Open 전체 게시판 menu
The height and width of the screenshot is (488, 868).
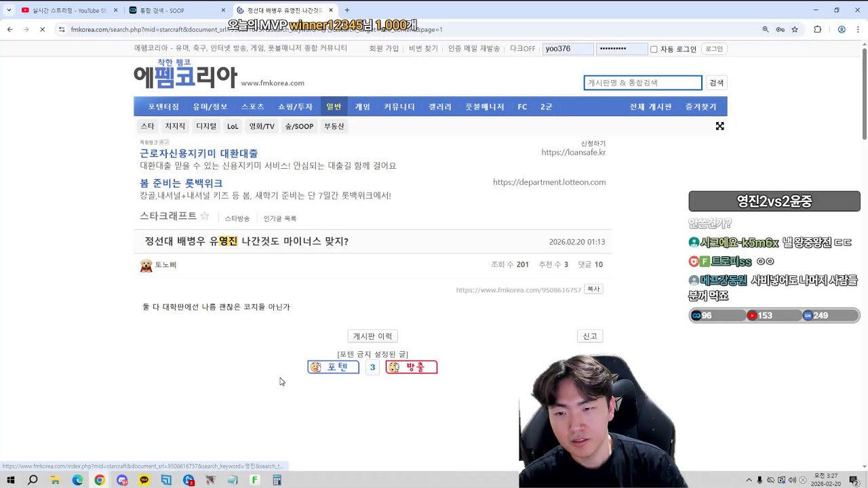[x=650, y=106]
